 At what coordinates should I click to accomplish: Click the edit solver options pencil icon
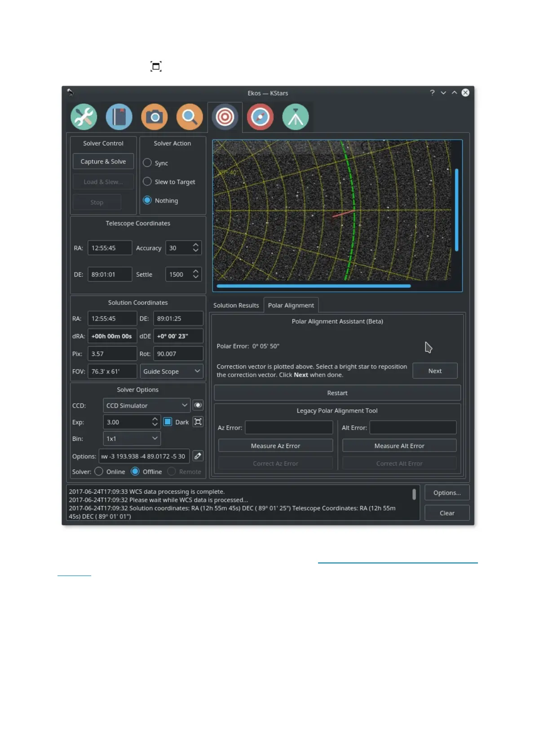click(198, 456)
